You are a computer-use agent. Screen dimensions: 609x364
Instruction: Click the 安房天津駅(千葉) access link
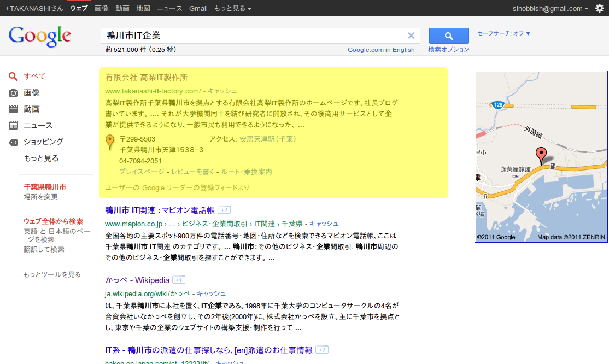pos(268,139)
